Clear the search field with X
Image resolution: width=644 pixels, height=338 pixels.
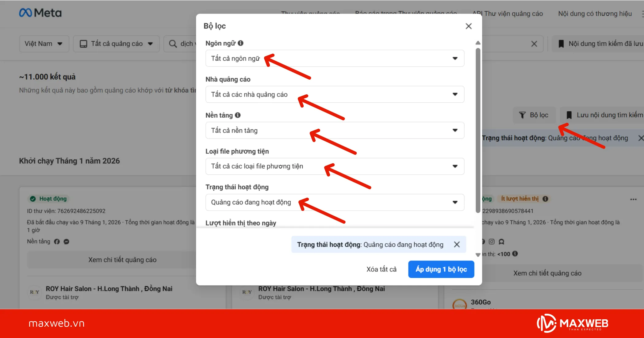pyautogui.click(x=534, y=44)
